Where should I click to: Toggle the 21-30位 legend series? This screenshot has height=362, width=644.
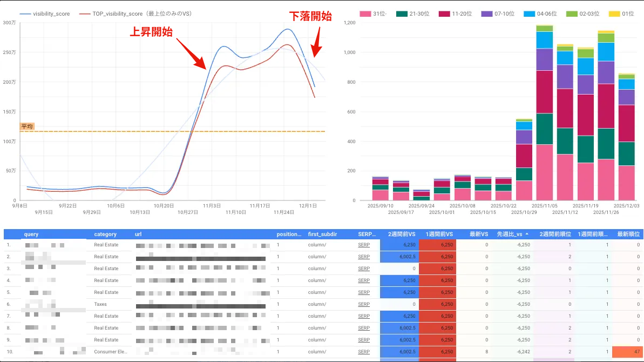click(x=403, y=14)
